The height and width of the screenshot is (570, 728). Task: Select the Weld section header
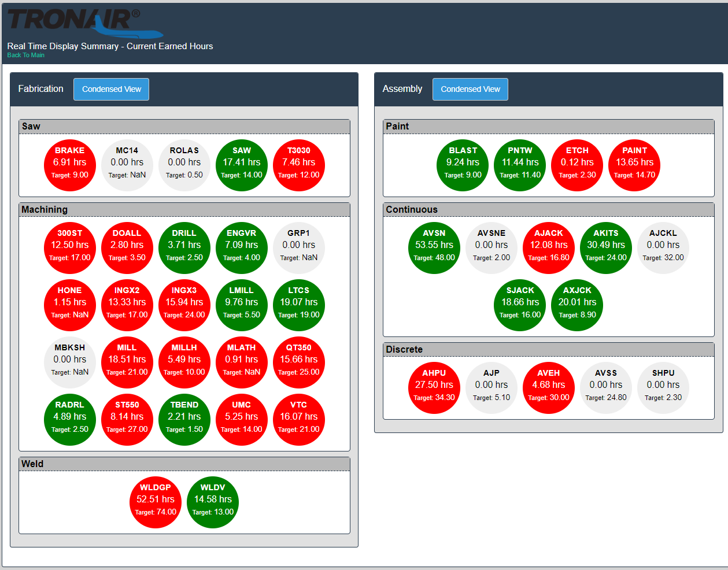[x=184, y=464]
